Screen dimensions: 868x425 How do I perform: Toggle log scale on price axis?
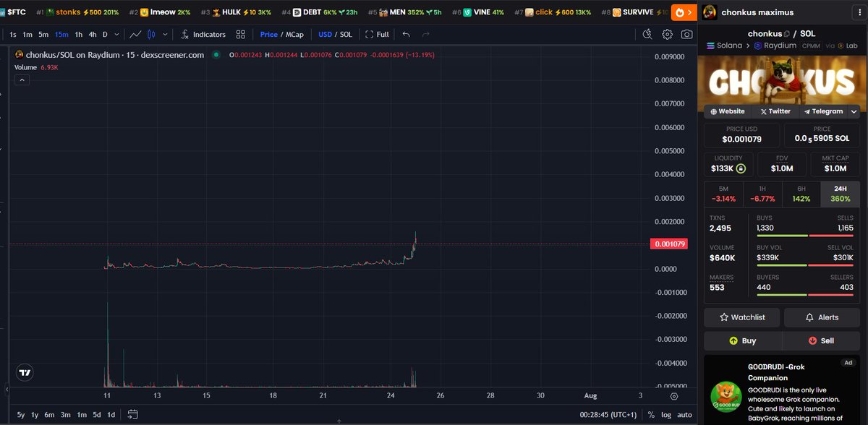click(x=667, y=415)
